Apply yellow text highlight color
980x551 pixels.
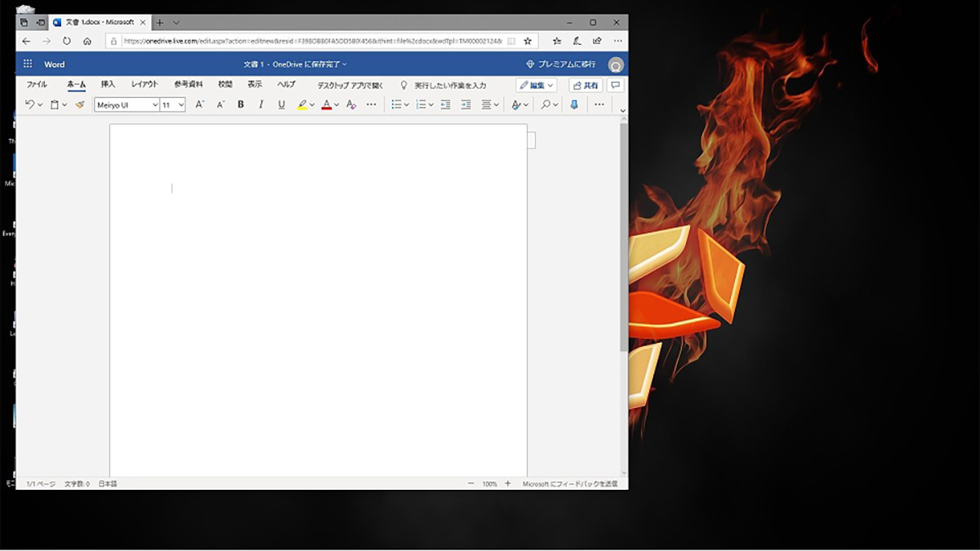click(302, 104)
